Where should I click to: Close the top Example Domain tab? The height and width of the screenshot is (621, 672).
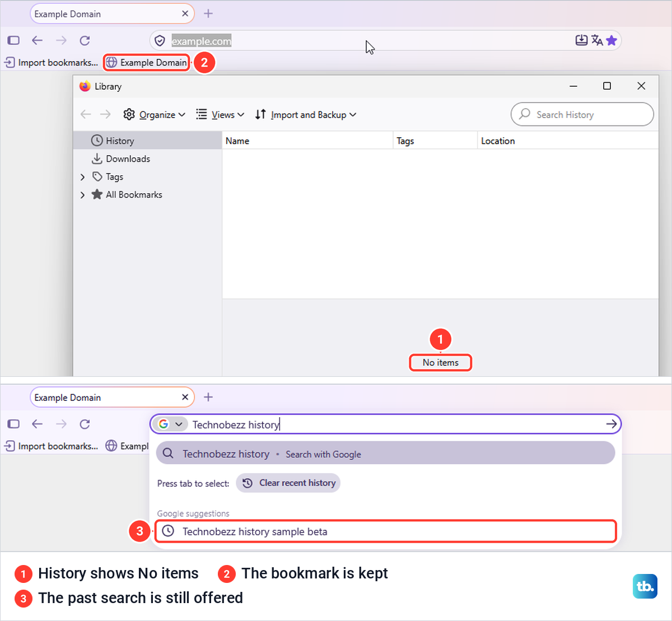(x=185, y=13)
